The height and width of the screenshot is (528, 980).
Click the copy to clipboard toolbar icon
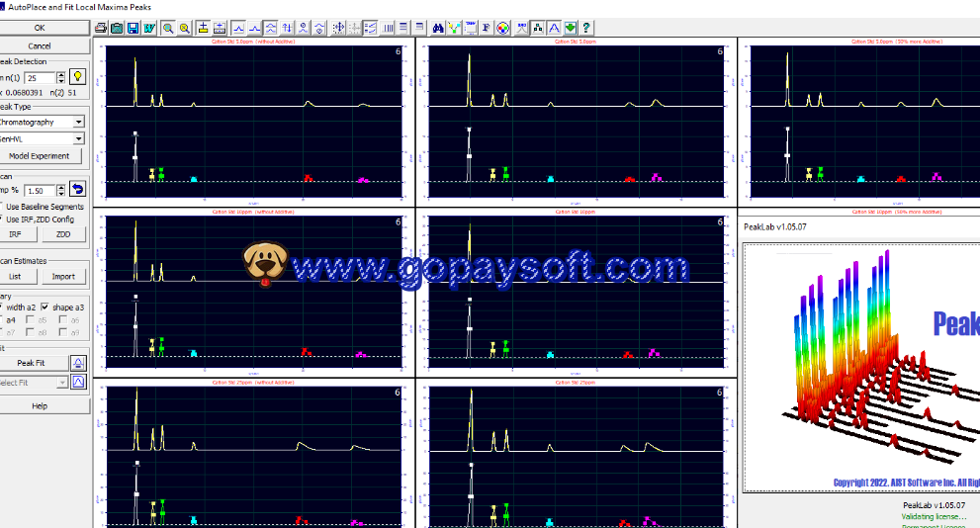pos(117,28)
